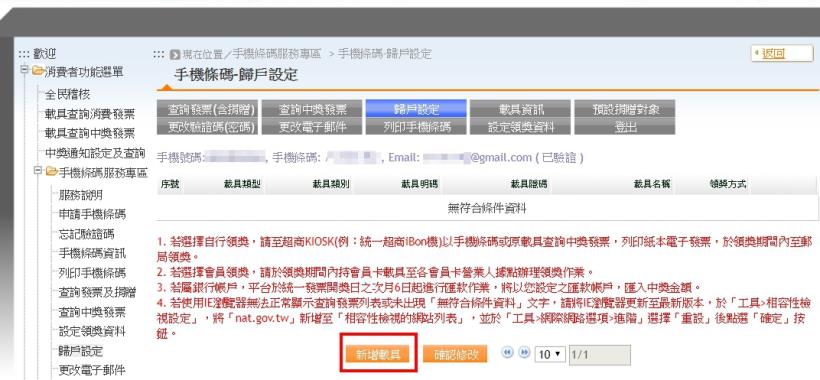Image resolution: width=820 pixels, height=380 pixels.
Task: Open 全民稽核 in the sidebar
Action: coord(67,95)
